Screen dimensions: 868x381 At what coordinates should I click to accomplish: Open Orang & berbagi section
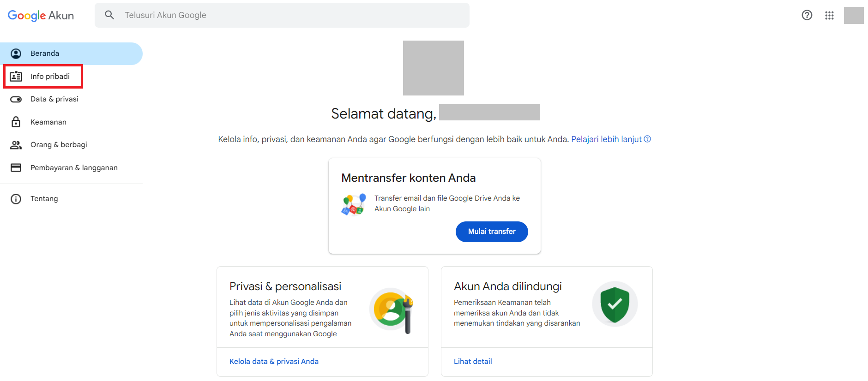pyautogui.click(x=71, y=145)
